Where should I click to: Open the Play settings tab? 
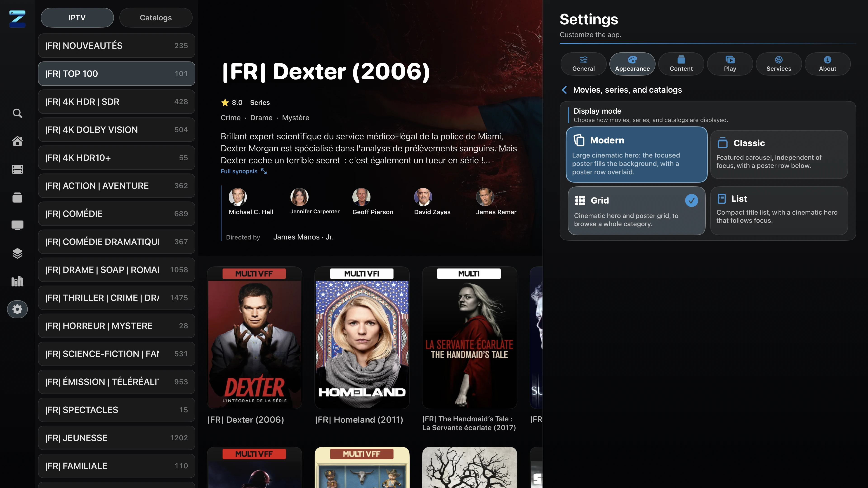[x=730, y=64]
